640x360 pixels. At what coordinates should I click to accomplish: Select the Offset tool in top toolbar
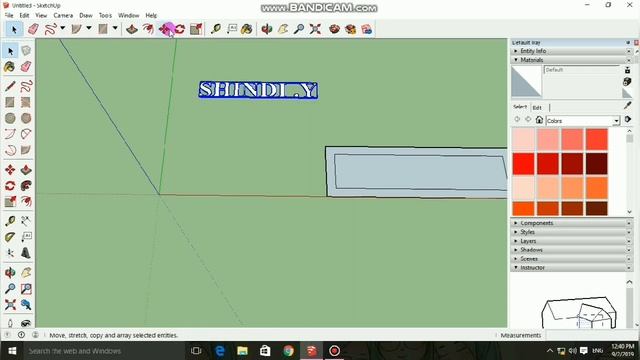[x=148, y=29]
